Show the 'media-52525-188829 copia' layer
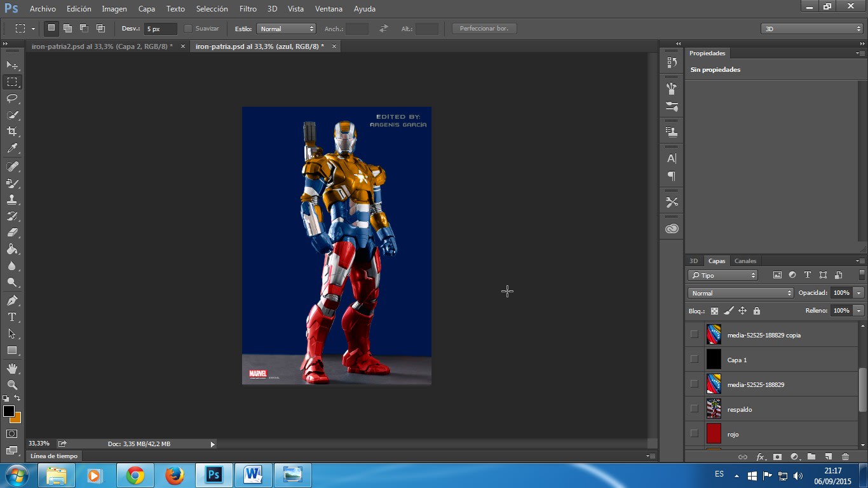868x488 pixels. (694, 334)
